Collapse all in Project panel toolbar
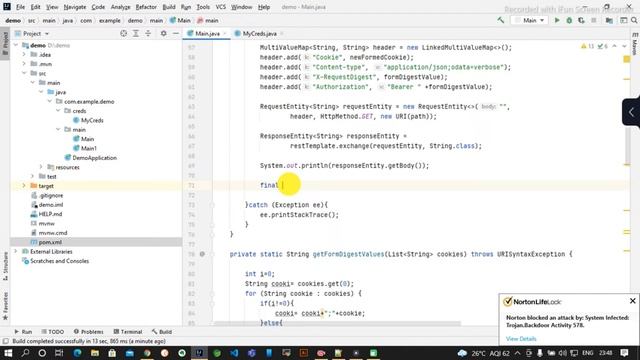Image resolution: width=640 pixels, height=360 pixels. pos(148,33)
